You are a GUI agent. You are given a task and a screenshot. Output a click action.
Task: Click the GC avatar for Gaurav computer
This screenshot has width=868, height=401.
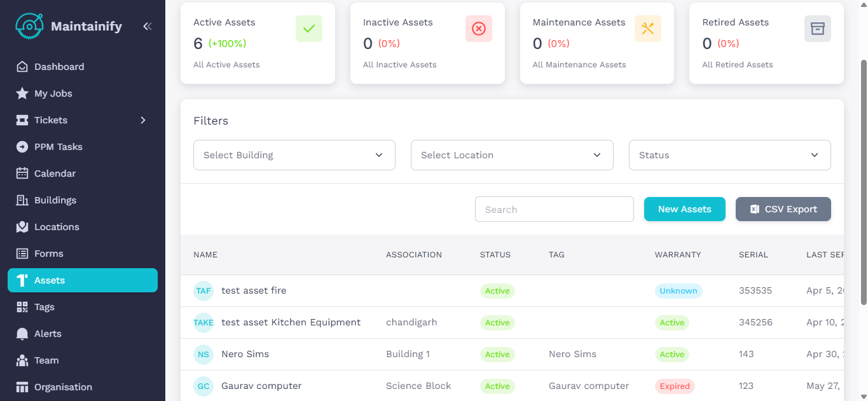pyautogui.click(x=203, y=386)
